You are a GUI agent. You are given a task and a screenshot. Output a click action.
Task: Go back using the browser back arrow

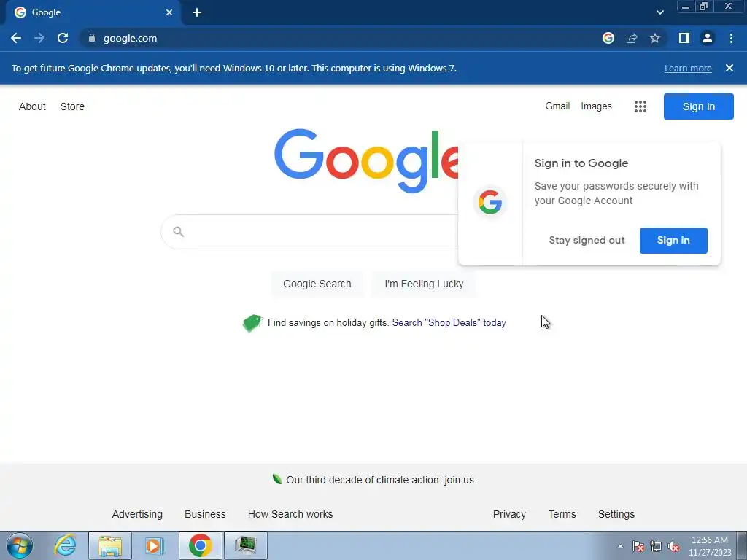click(x=16, y=38)
